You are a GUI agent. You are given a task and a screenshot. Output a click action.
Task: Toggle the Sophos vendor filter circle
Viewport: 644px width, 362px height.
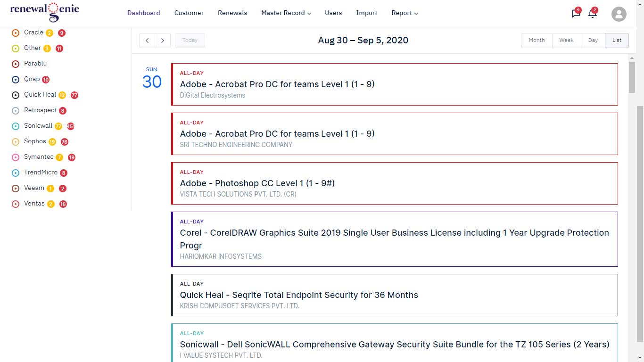pos(16,142)
